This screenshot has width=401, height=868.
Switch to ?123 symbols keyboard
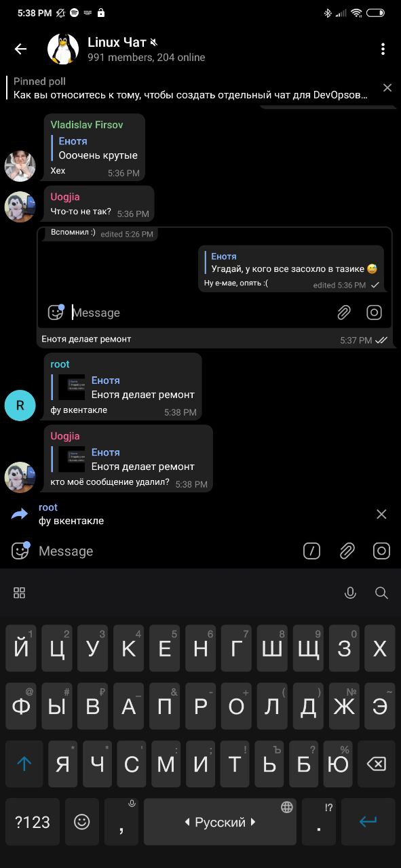[33, 822]
